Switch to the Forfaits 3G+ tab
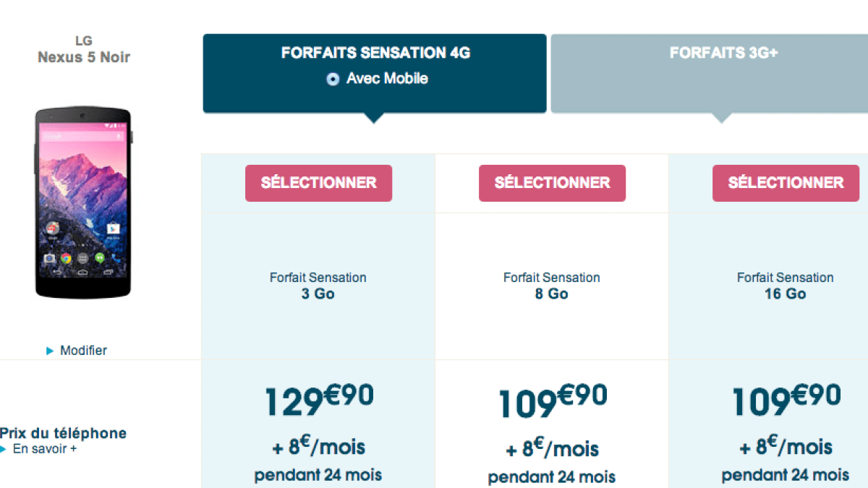 click(723, 53)
